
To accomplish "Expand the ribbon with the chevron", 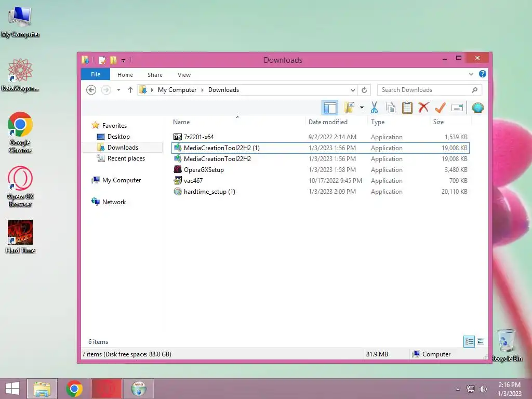I will click(471, 74).
